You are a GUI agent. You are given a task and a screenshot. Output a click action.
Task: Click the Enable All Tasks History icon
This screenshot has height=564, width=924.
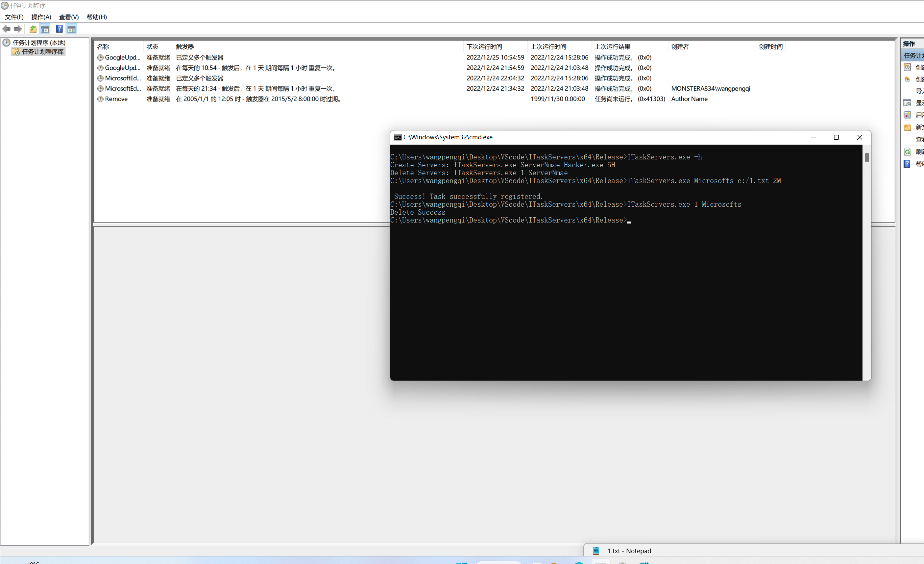coord(907,115)
